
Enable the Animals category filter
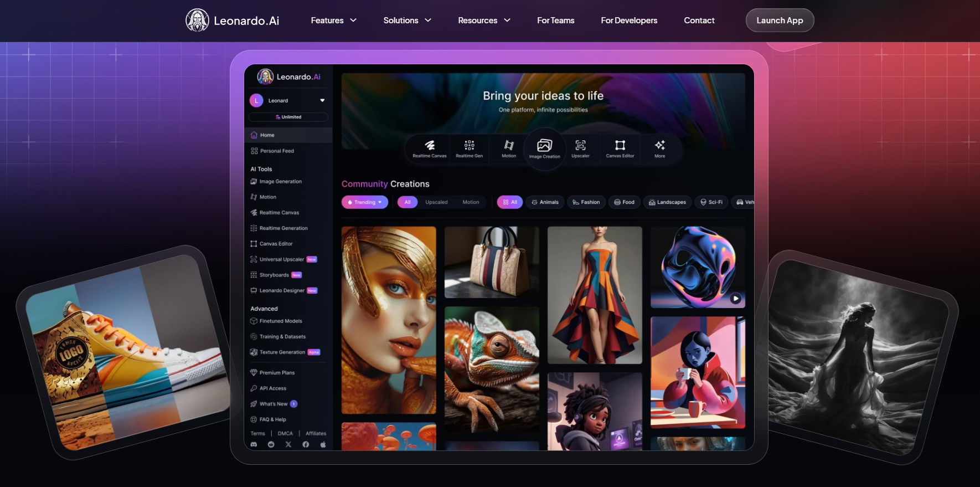pos(545,202)
